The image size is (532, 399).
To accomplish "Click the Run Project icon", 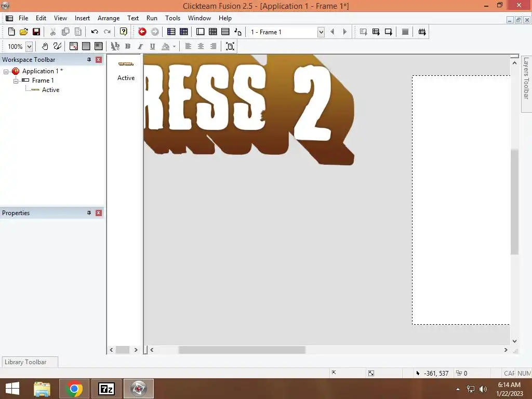I will (363, 32).
